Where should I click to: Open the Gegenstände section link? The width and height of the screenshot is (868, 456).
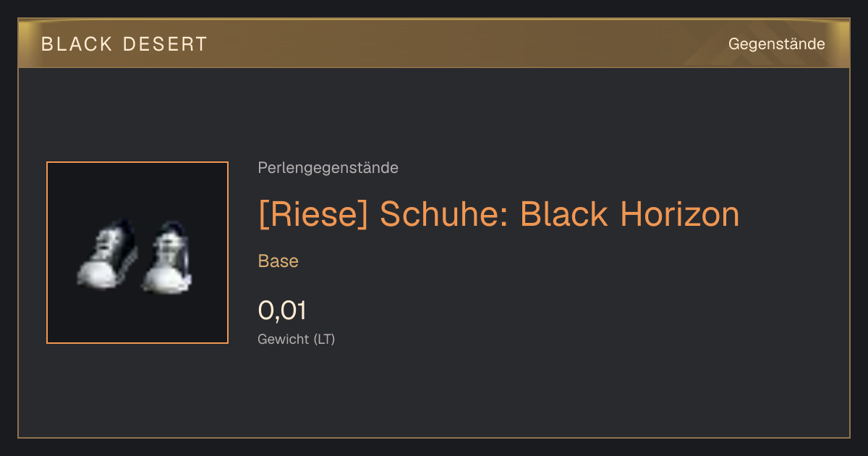(776, 44)
